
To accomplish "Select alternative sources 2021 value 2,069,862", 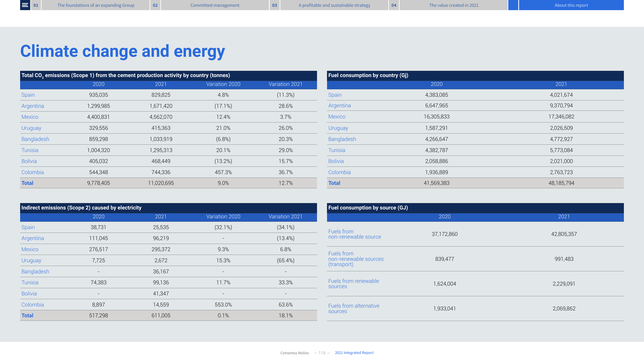I will (564, 309).
